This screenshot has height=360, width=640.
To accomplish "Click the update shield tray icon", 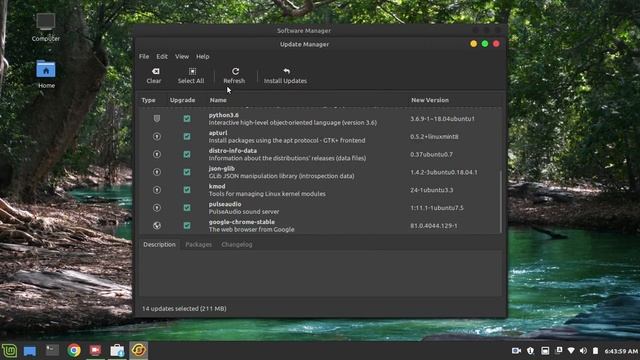I will point(530,351).
